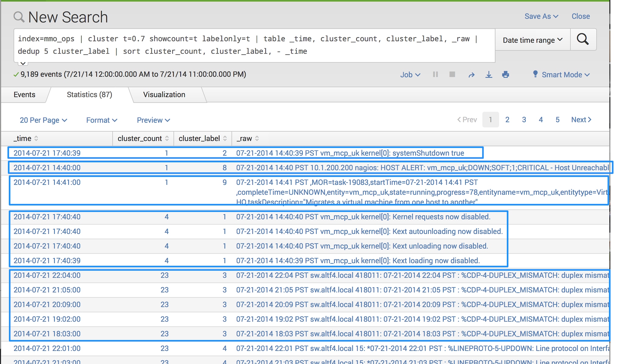Image resolution: width=624 pixels, height=364 pixels.
Task: Click the Close link
Action: 580,16
